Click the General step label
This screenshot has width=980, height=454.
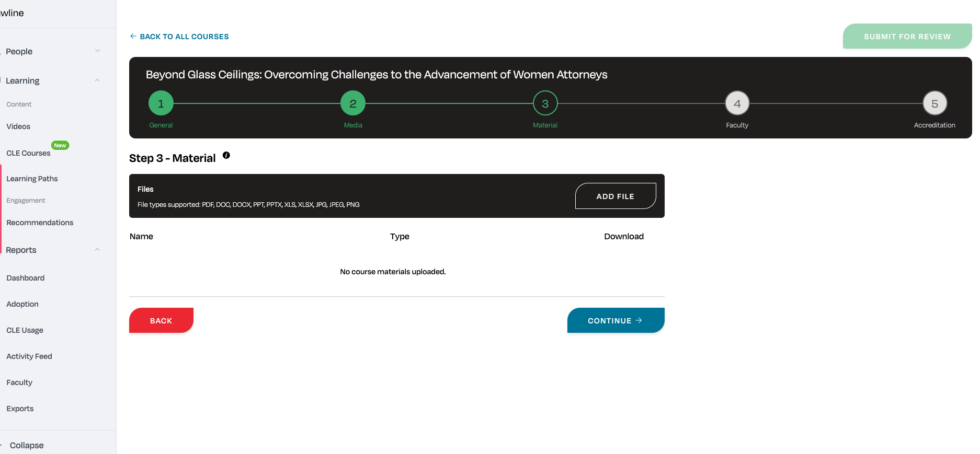click(161, 125)
